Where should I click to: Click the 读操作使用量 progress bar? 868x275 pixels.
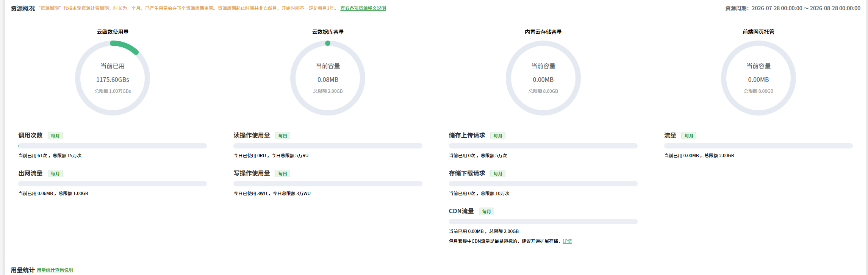328,146
